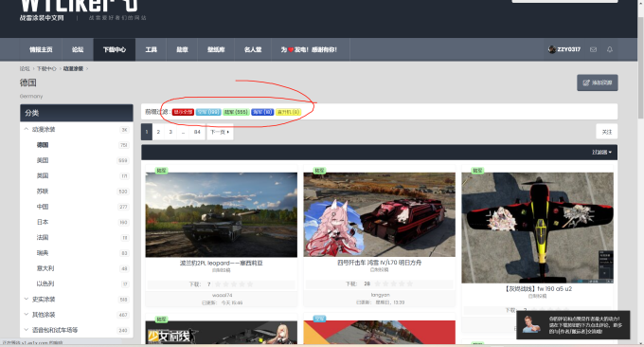The width and height of the screenshot is (644, 347).
Task: Select the light blue 空军 prefix filter
Action: coord(208,112)
